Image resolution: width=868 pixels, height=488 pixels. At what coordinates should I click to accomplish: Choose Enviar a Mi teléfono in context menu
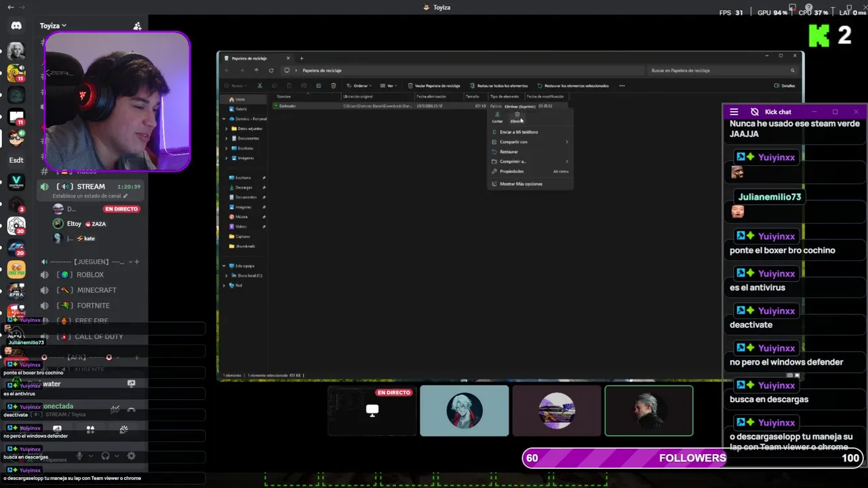click(530, 132)
